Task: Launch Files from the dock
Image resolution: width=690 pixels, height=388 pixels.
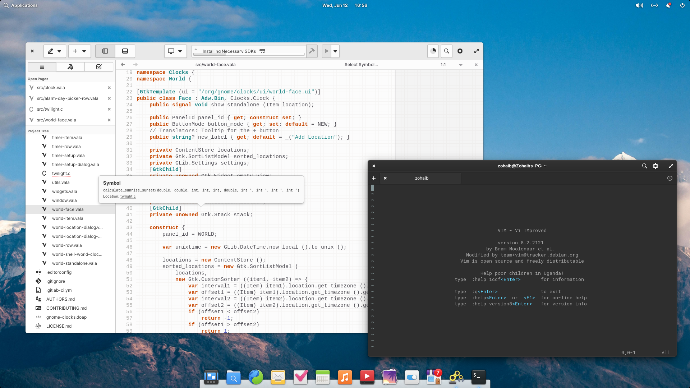Action: pos(233,377)
